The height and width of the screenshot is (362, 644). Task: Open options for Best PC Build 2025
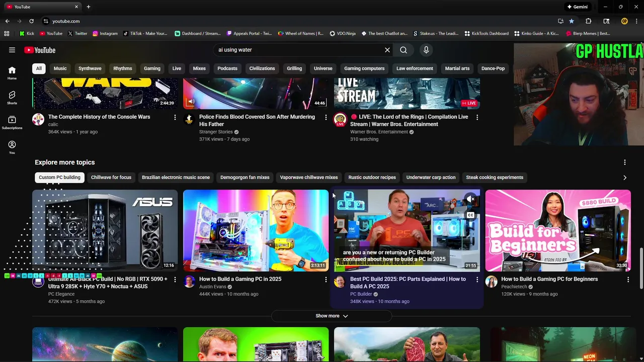477,280
